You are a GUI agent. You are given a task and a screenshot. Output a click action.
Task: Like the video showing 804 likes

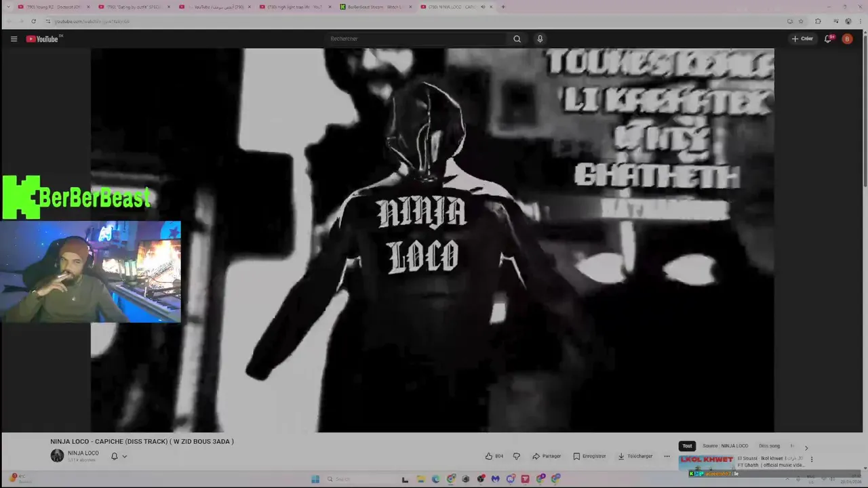point(494,456)
